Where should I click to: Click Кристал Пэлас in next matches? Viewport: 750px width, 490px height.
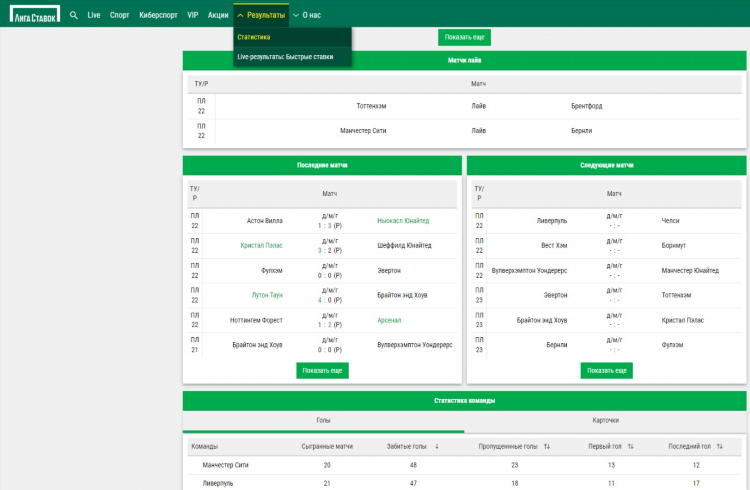[683, 320]
